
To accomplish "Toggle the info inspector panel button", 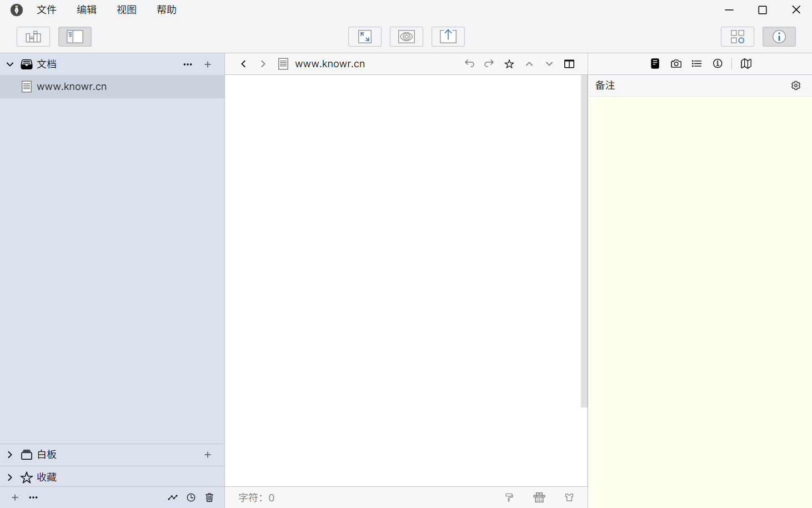I will [779, 37].
